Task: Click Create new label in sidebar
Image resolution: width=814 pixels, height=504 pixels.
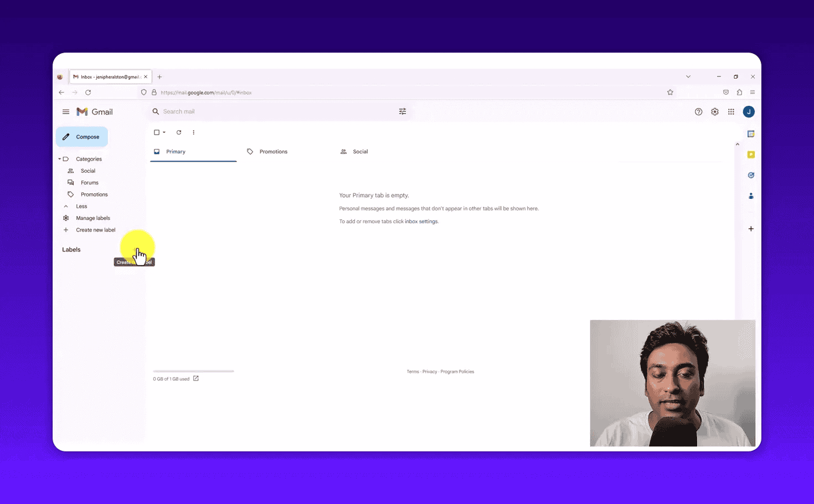Action: (96, 230)
